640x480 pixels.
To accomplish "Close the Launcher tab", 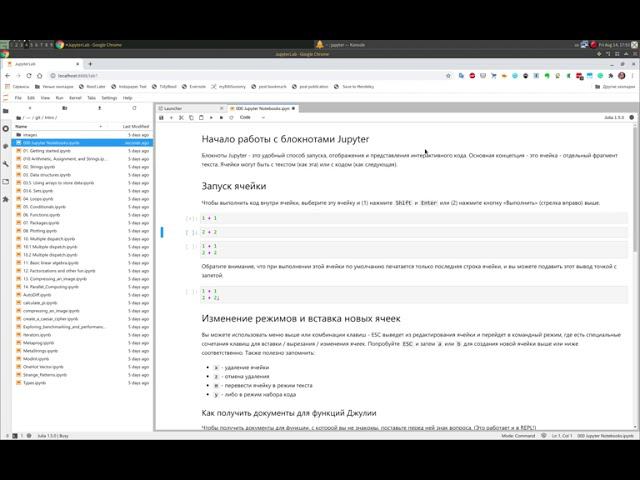I will 222,109.
